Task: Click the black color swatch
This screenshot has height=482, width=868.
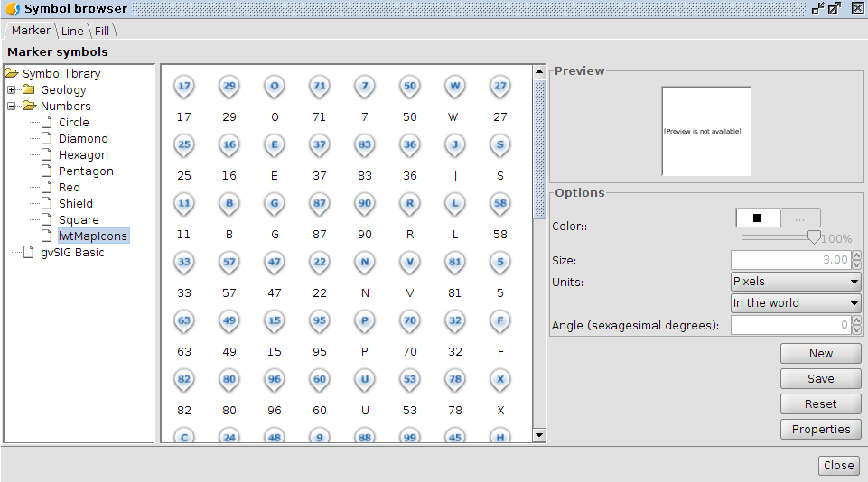Action: (757, 218)
